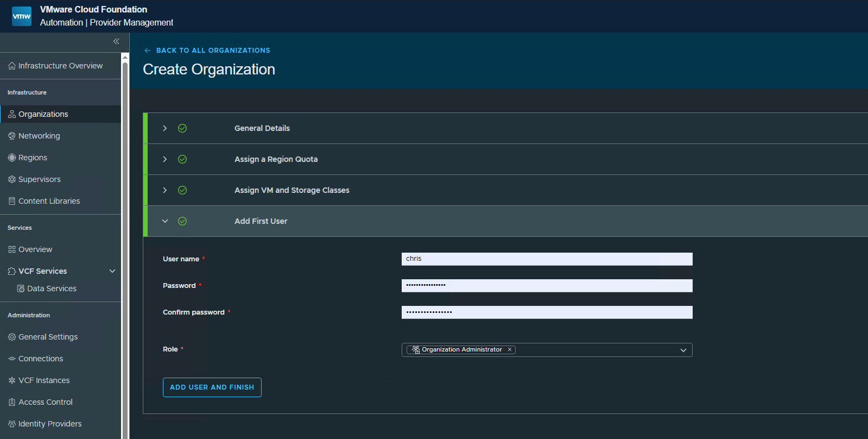Open Access Control page

click(x=60, y=402)
